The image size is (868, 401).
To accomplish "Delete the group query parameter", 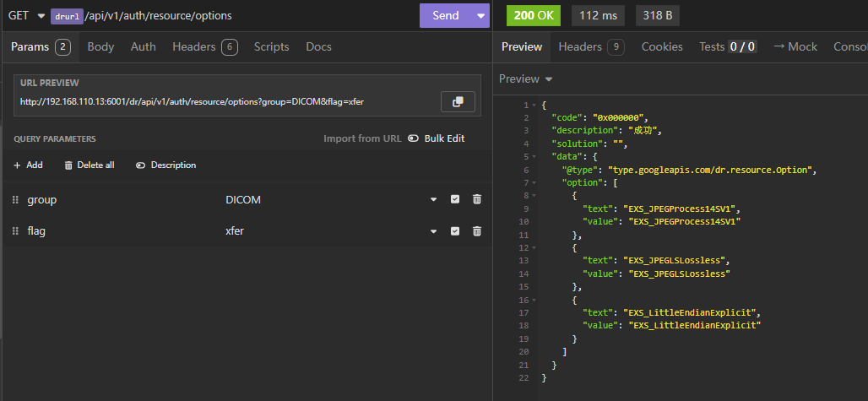I will pos(477,199).
